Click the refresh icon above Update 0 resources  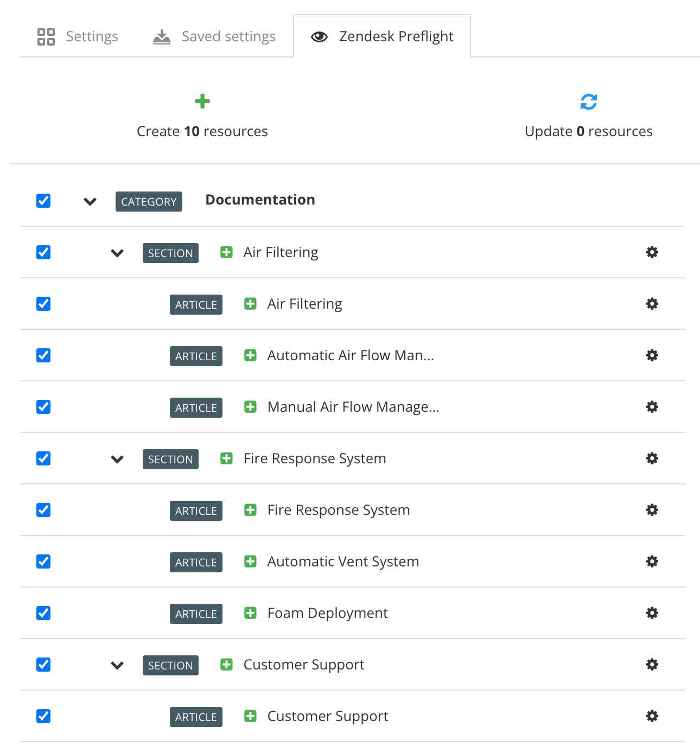589,101
